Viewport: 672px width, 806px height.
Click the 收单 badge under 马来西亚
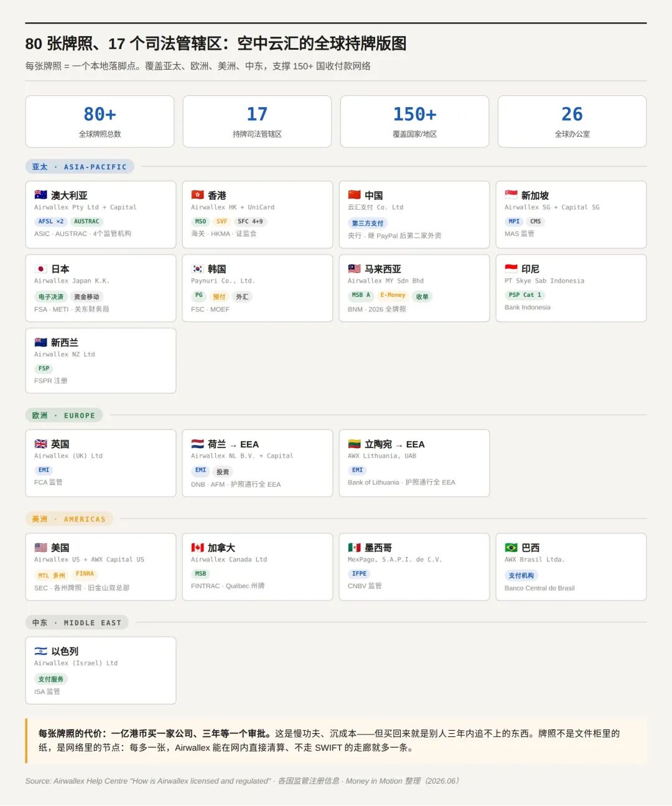pos(422,297)
